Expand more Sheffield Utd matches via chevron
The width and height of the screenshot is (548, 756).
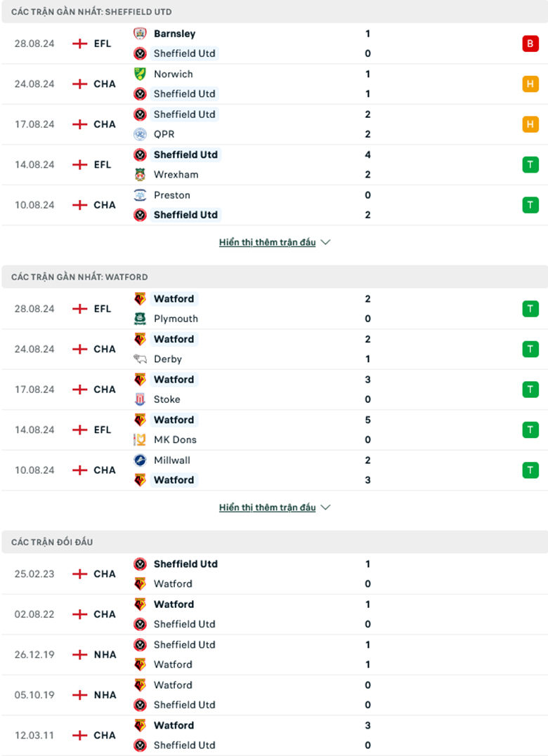pyautogui.click(x=325, y=242)
